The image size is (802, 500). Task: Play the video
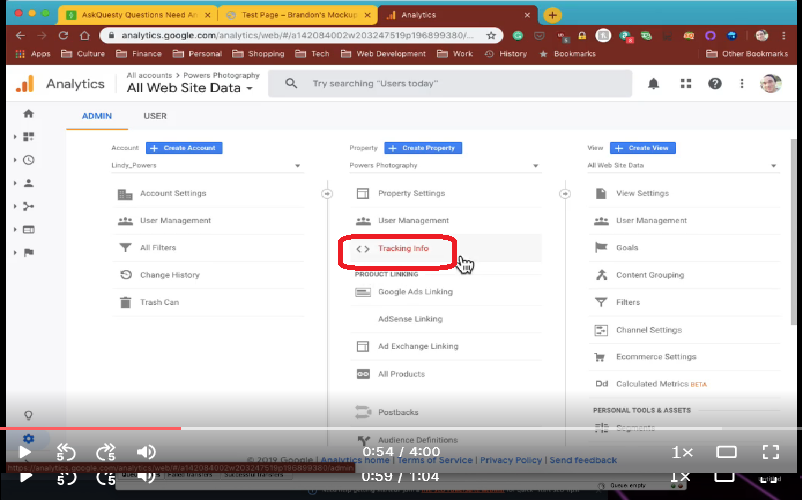25,452
